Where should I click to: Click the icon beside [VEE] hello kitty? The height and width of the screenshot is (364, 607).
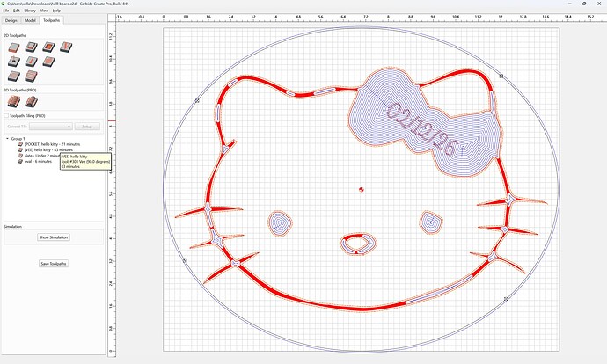(x=20, y=149)
